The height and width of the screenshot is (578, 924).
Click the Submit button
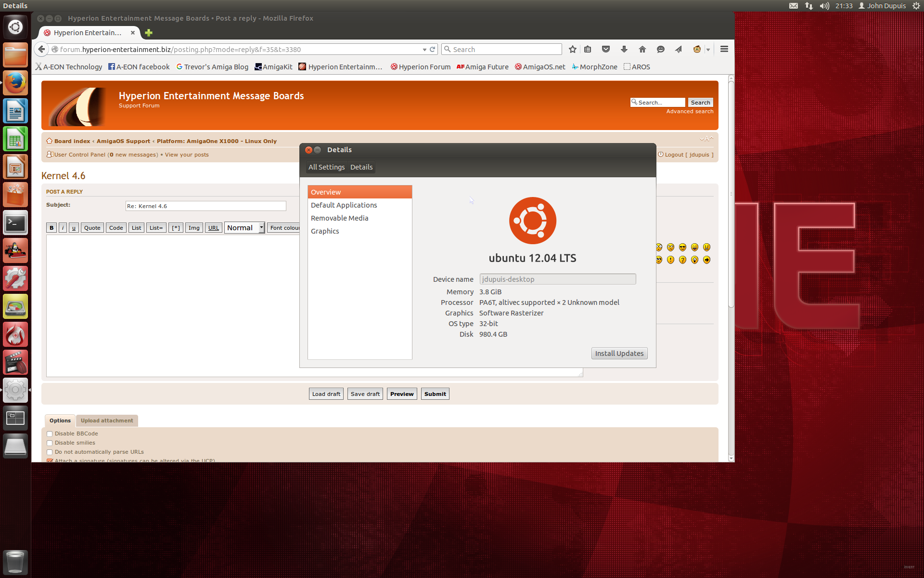click(x=435, y=394)
